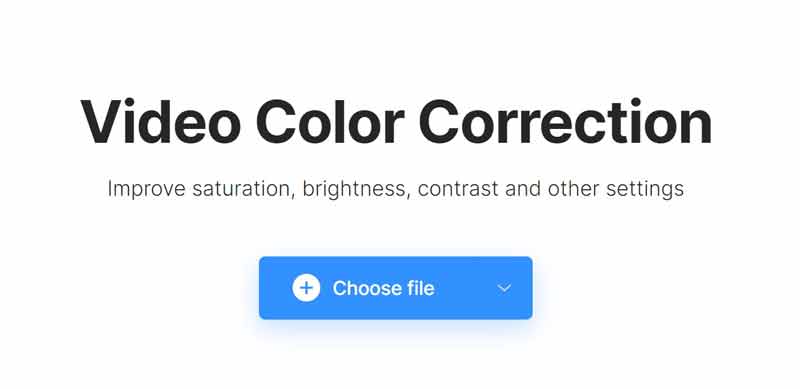The width and height of the screenshot is (800, 389).
Task: Select the word Color in heading
Action: (x=331, y=122)
